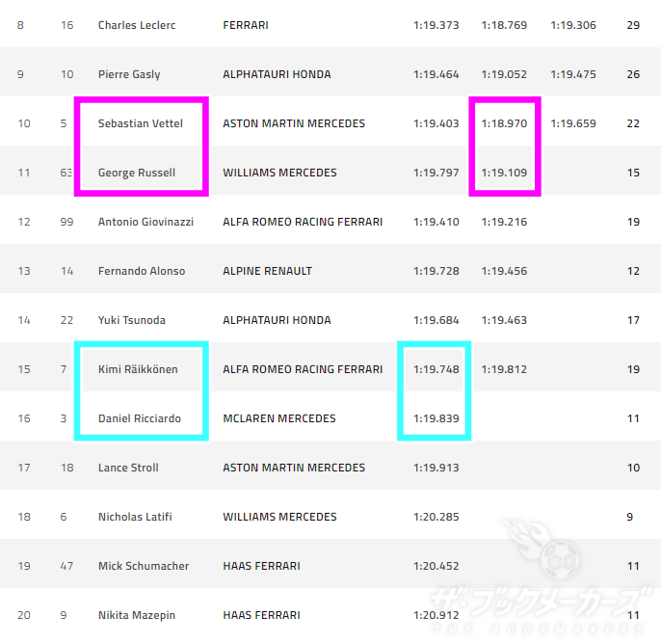Click Kimi Räikkönen's name

click(x=138, y=369)
